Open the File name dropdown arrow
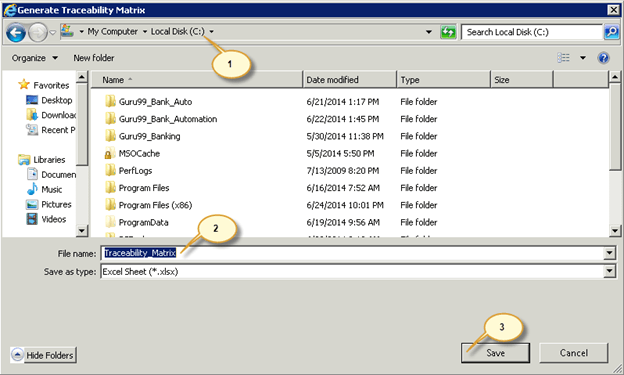Image resolution: width=624 pixels, height=375 pixels. 609,253
